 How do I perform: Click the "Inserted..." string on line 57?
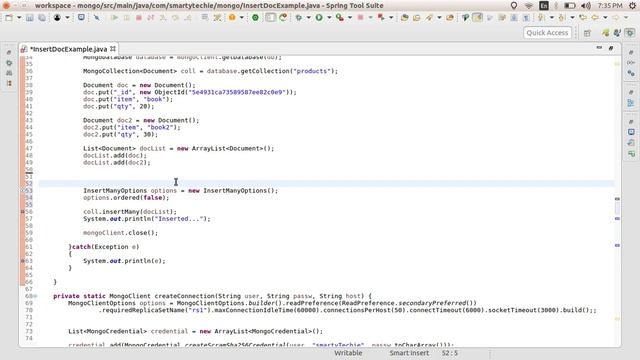[179, 219]
